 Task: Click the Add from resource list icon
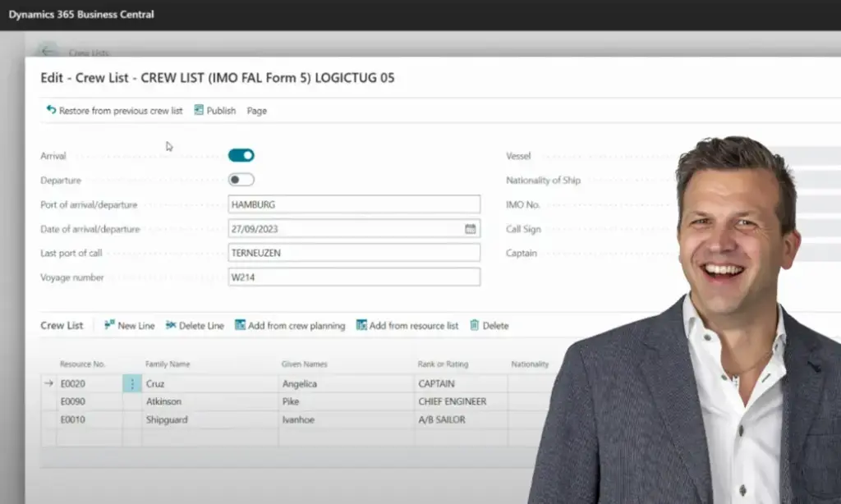361,325
